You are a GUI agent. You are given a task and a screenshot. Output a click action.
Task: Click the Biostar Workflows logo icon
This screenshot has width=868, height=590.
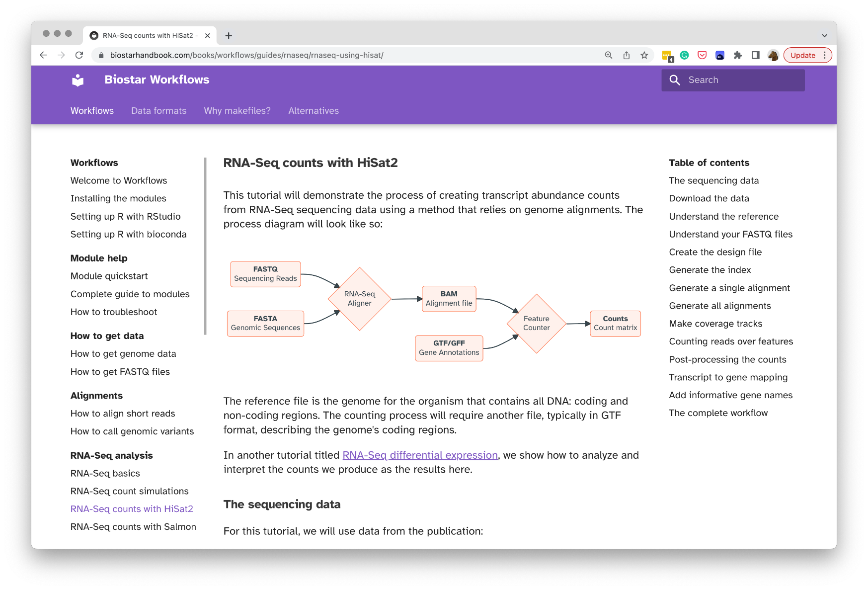pyautogui.click(x=78, y=80)
